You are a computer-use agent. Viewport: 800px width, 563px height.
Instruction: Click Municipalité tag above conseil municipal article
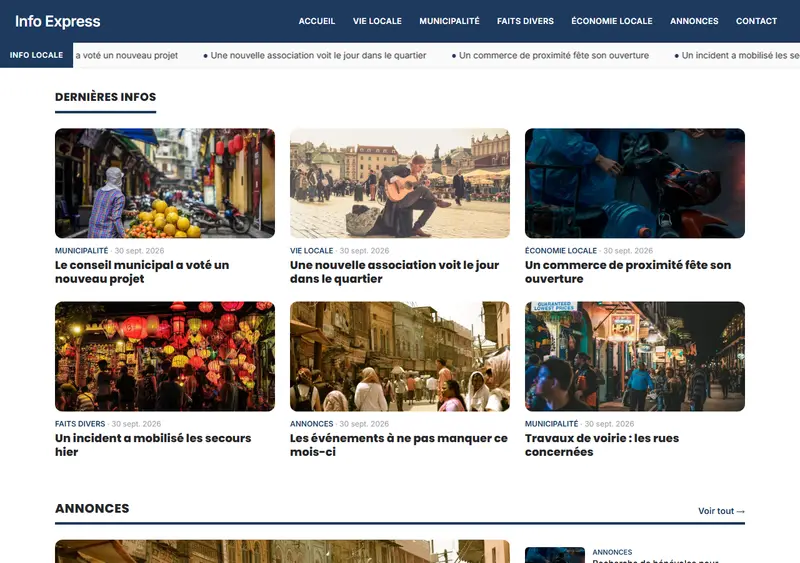[x=82, y=251]
